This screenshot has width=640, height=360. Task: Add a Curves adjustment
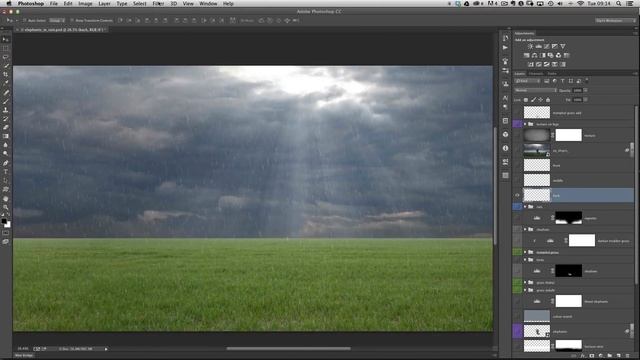point(547,47)
